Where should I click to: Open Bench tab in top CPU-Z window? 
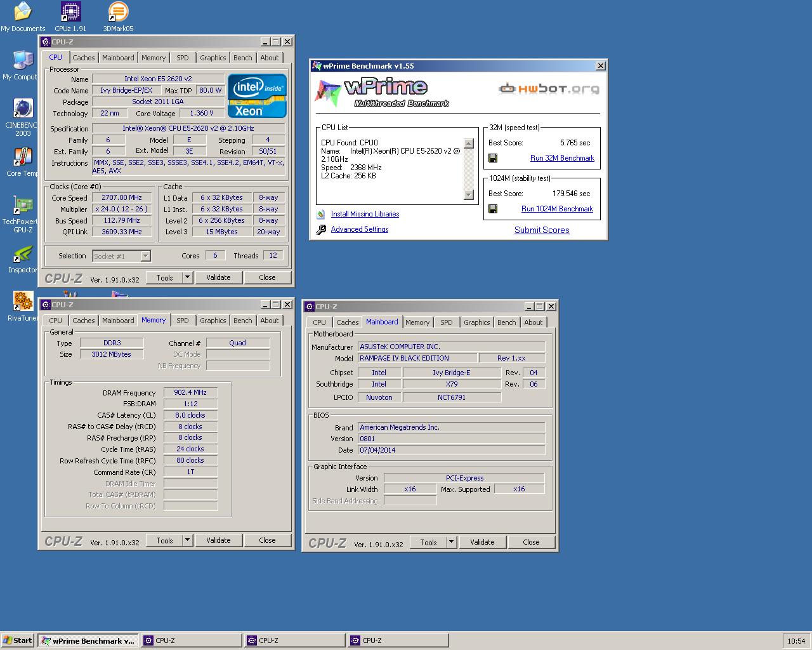(x=242, y=58)
